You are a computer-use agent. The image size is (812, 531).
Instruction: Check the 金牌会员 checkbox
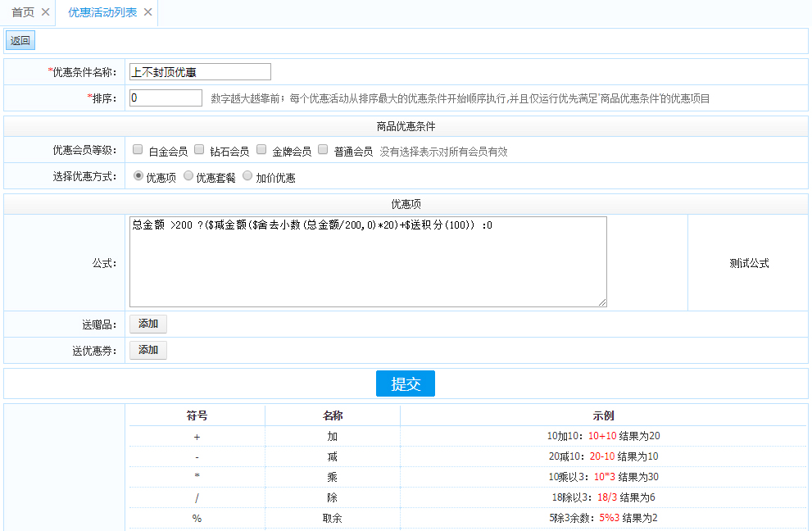261,150
